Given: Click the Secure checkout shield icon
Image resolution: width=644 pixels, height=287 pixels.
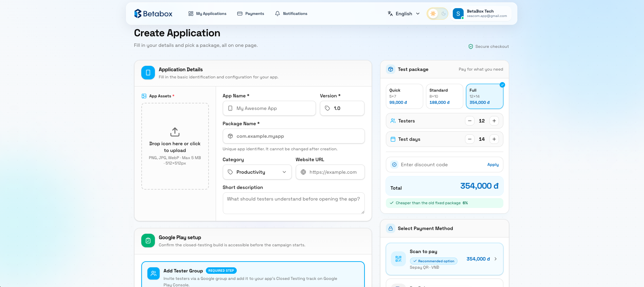Looking at the screenshot, I should tap(471, 46).
